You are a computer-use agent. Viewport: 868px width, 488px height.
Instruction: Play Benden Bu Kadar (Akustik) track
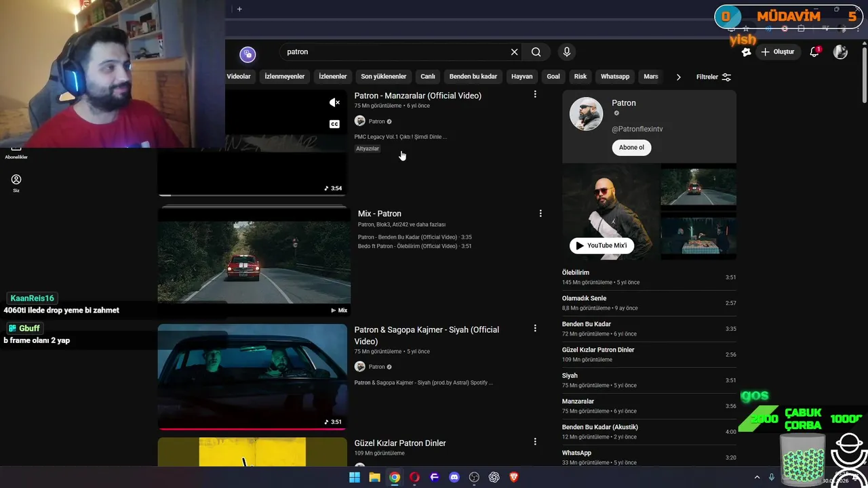649,432
